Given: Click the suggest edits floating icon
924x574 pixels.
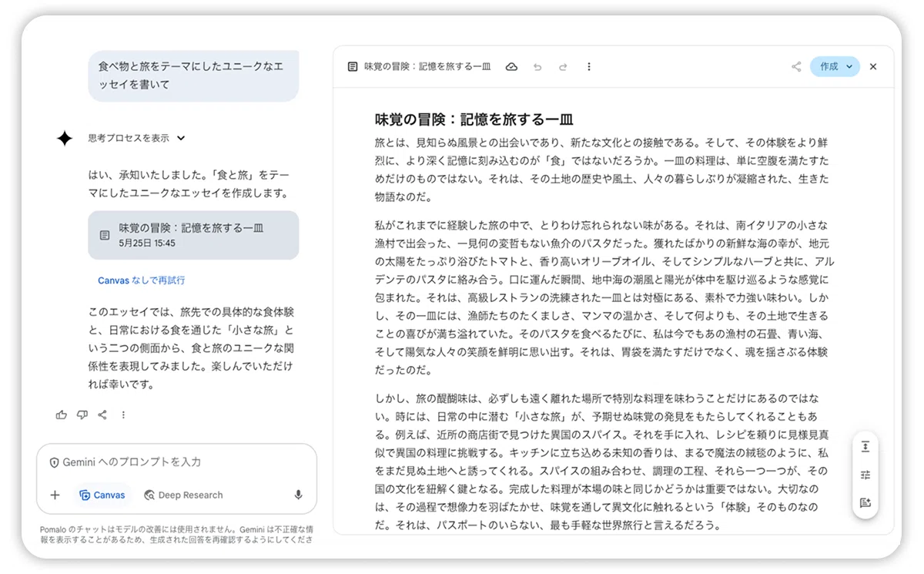Looking at the screenshot, I should click(x=865, y=502).
